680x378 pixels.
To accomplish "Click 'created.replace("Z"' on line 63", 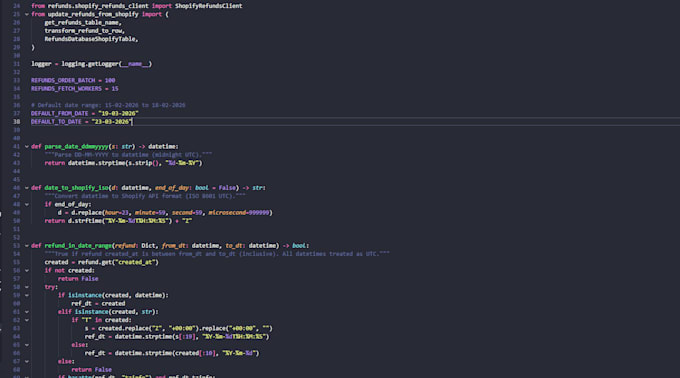I will click(x=130, y=328).
